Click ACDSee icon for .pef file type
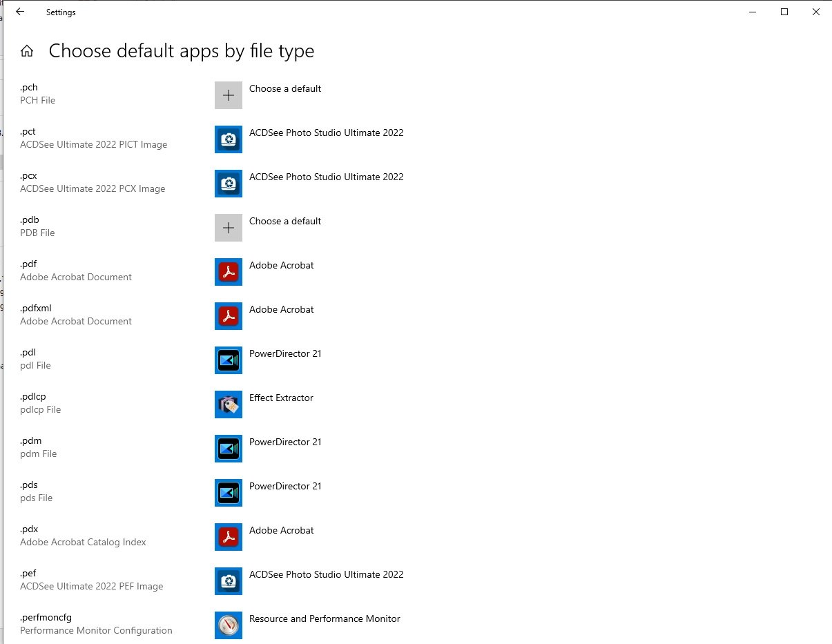Viewport: 832px width, 644px height. (229, 581)
